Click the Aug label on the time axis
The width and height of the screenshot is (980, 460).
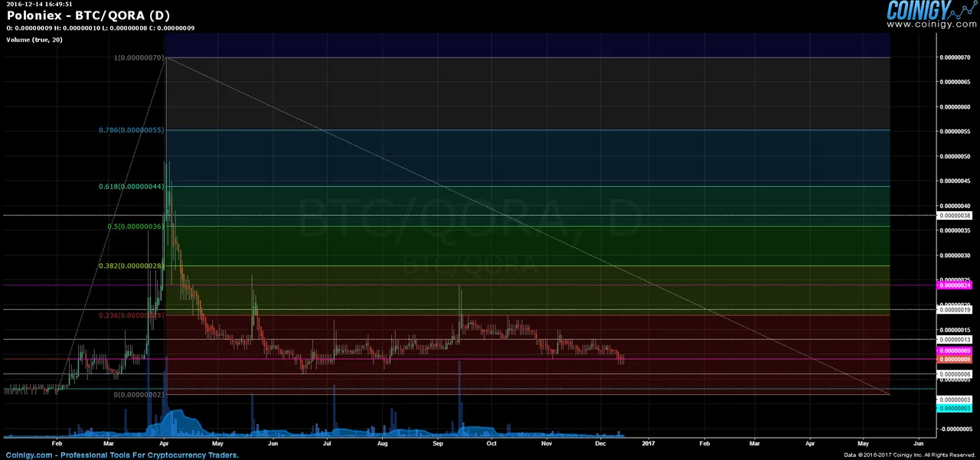(382, 443)
